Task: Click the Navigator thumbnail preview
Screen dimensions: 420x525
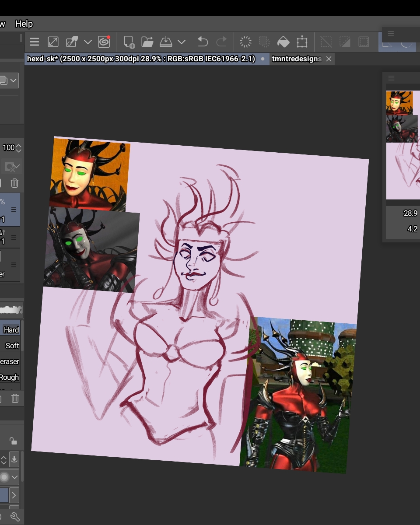Action: coord(403,144)
